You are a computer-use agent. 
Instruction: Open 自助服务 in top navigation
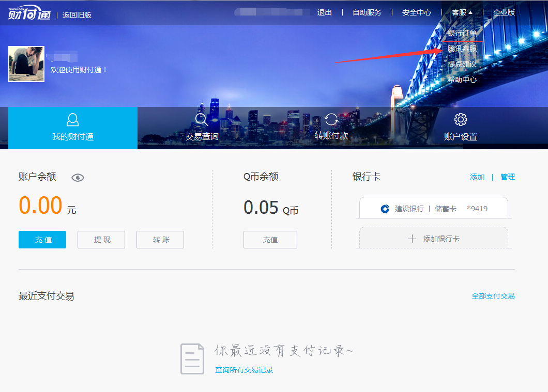pos(367,12)
